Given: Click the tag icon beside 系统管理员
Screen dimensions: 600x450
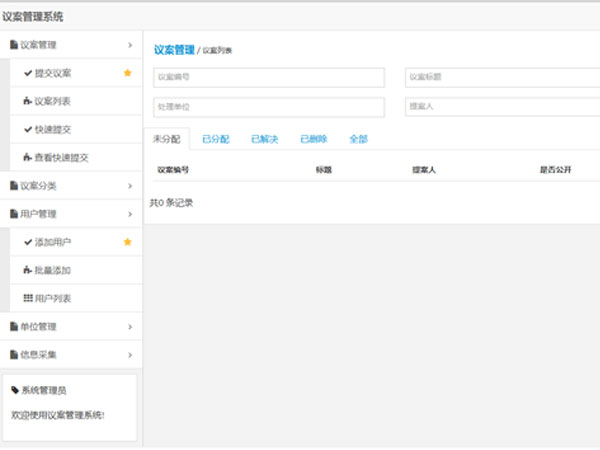Looking at the screenshot, I should click(x=14, y=390).
